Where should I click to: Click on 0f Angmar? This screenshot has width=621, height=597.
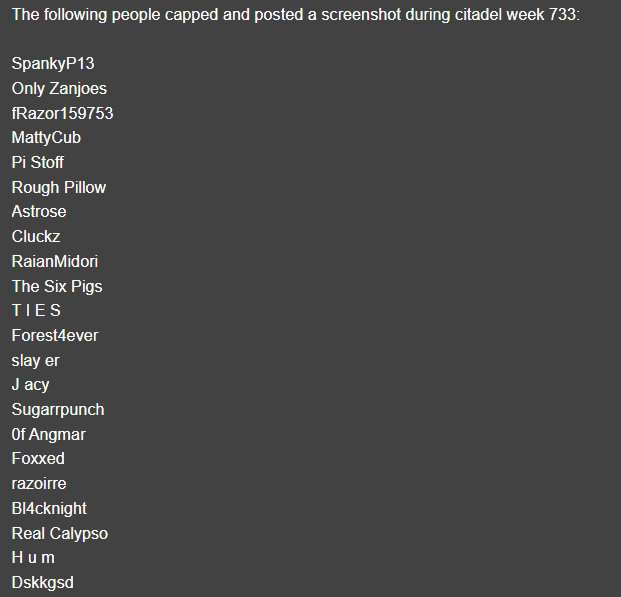click(49, 435)
